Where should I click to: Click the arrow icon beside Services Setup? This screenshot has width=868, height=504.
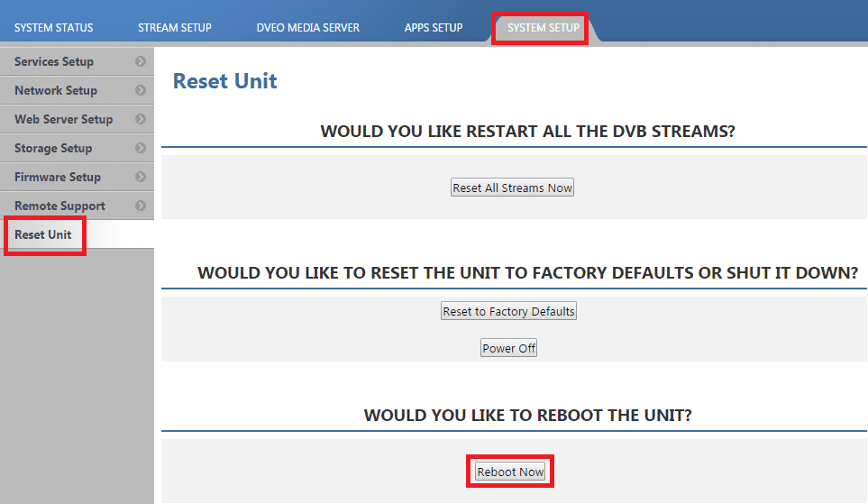pyautogui.click(x=141, y=61)
